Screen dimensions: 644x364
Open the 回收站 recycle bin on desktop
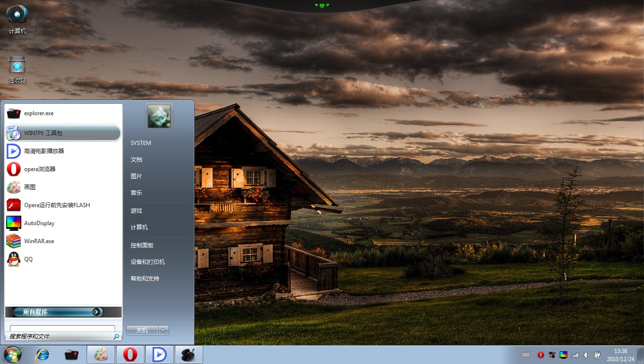(17, 69)
